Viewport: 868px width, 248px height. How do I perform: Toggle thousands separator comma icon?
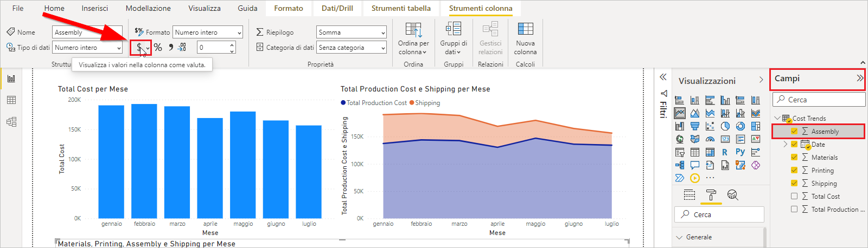(x=171, y=48)
